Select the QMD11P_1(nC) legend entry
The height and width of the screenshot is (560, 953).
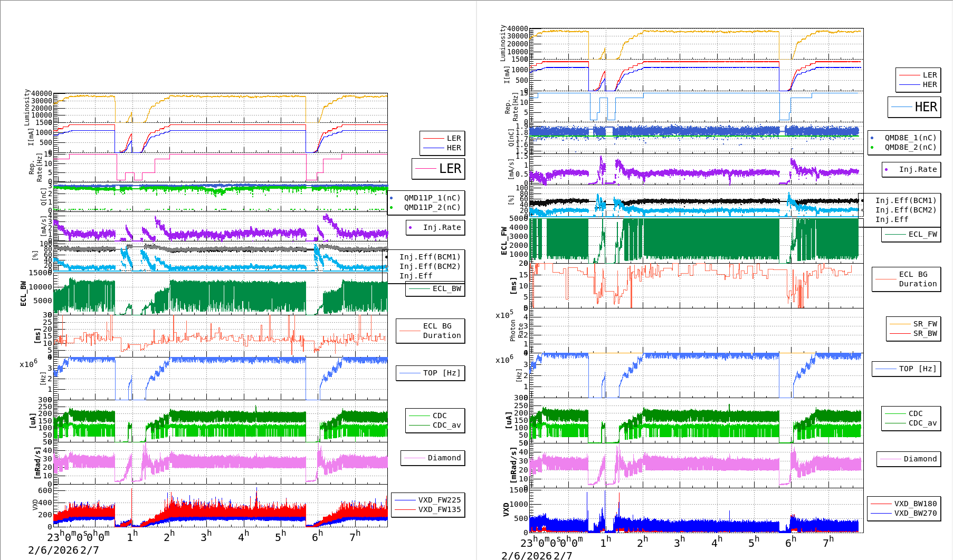point(432,198)
